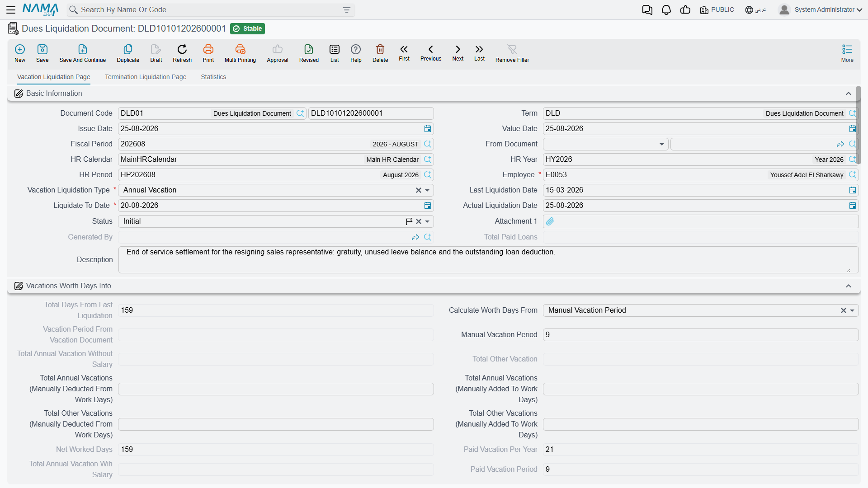Print the document
868x488 pixels.
click(x=208, y=53)
